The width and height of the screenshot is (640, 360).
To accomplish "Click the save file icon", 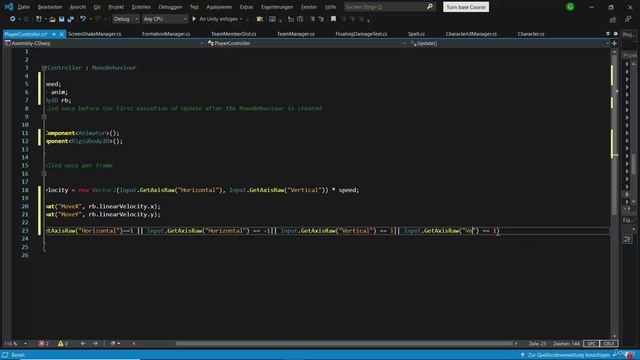I will click(x=62, y=19).
